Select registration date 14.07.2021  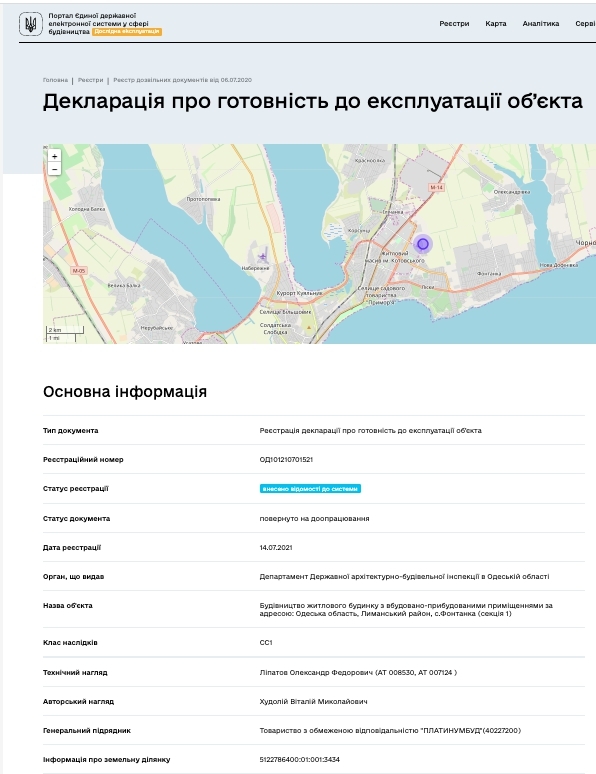(276, 547)
